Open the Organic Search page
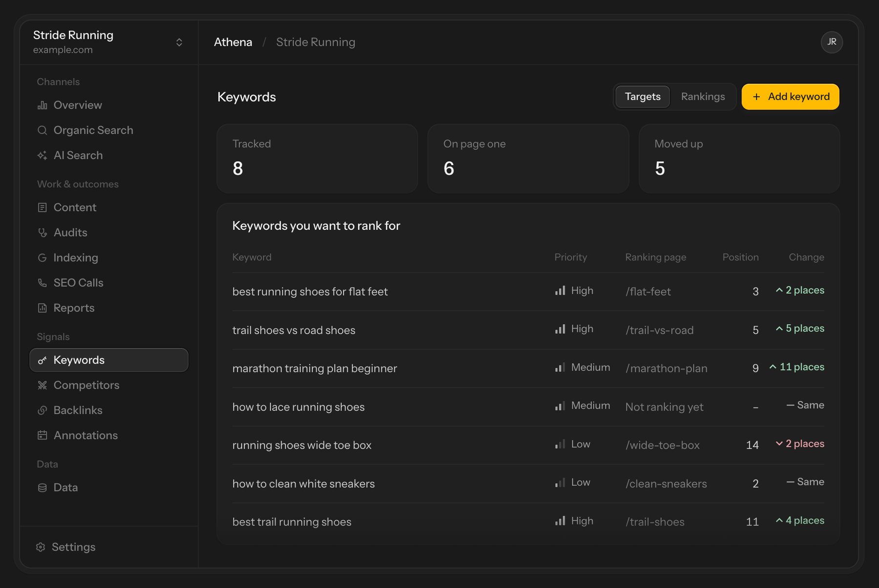Viewport: 879px width, 588px height. point(109,130)
